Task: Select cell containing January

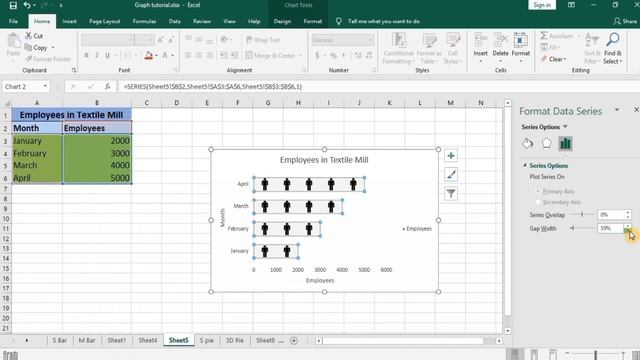Action: pyautogui.click(x=37, y=141)
